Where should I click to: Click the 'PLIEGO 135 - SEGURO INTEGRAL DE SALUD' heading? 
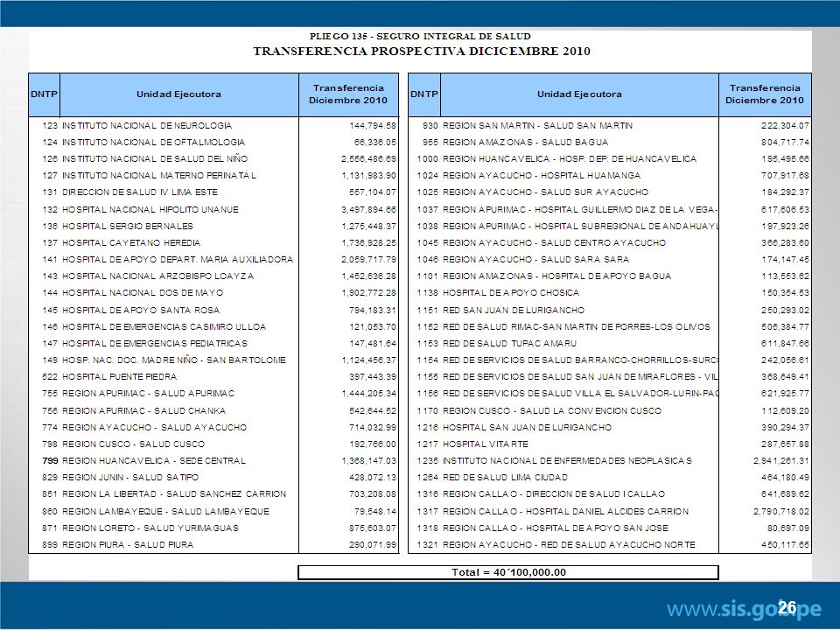click(421, 37)
